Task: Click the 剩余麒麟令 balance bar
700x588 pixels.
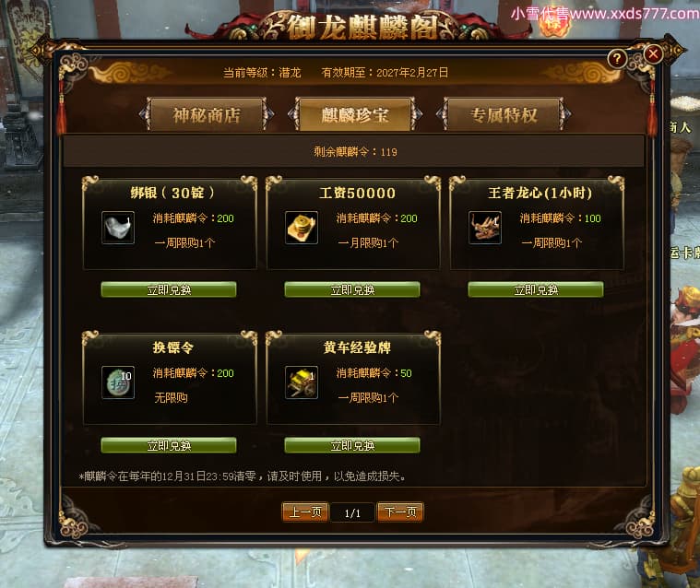Action: coord(354,152)
